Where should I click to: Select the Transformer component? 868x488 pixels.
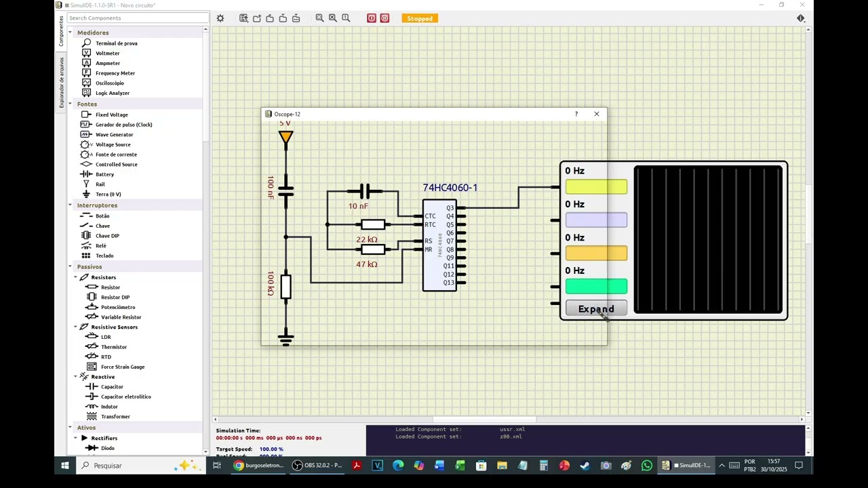click(x=115, y=417)
